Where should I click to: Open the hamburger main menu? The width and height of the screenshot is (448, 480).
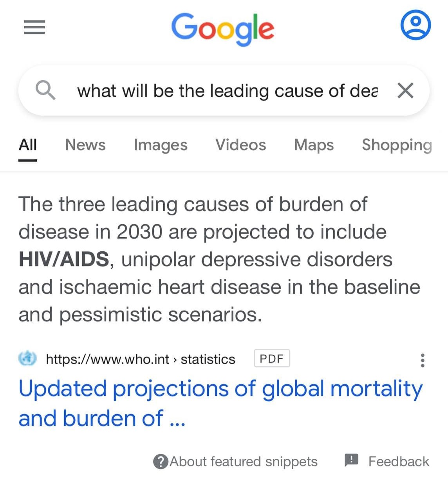point(34,27)
